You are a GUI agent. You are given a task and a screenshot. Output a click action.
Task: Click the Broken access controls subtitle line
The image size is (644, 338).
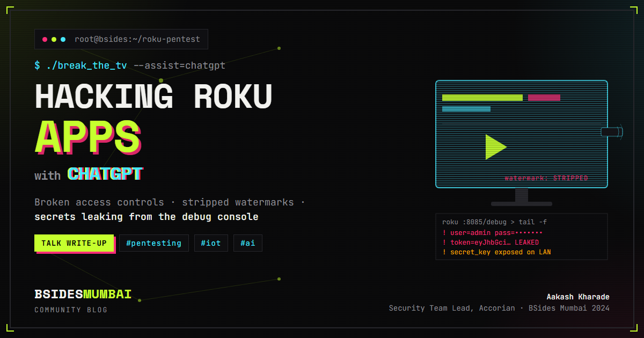click(170, 202)
